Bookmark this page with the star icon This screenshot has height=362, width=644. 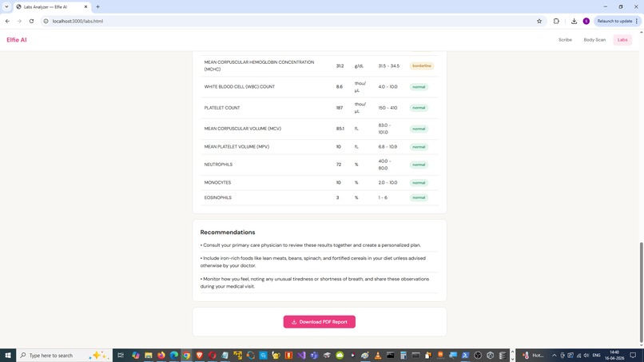coord(539,21)
